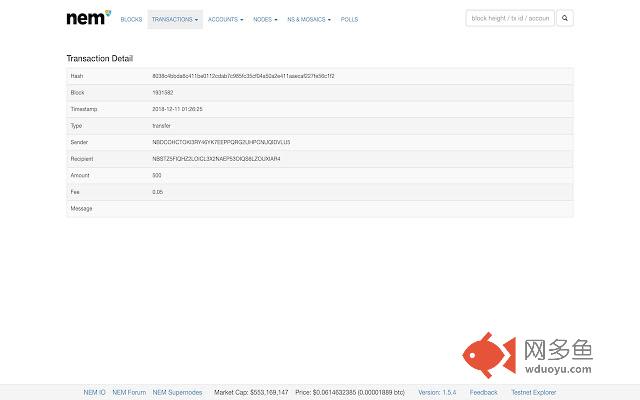Select the timestamp 2018-12-11 value

(178, 109)
